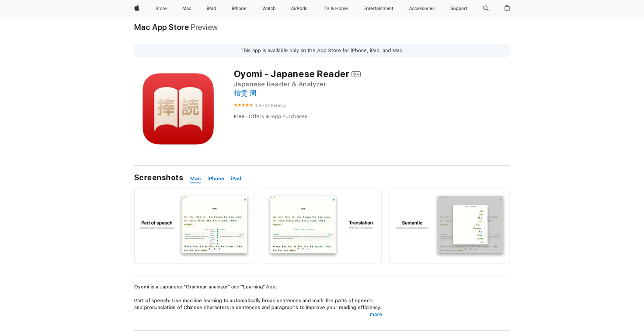Select the Mac screenshots tab

(x=195, y=178)
